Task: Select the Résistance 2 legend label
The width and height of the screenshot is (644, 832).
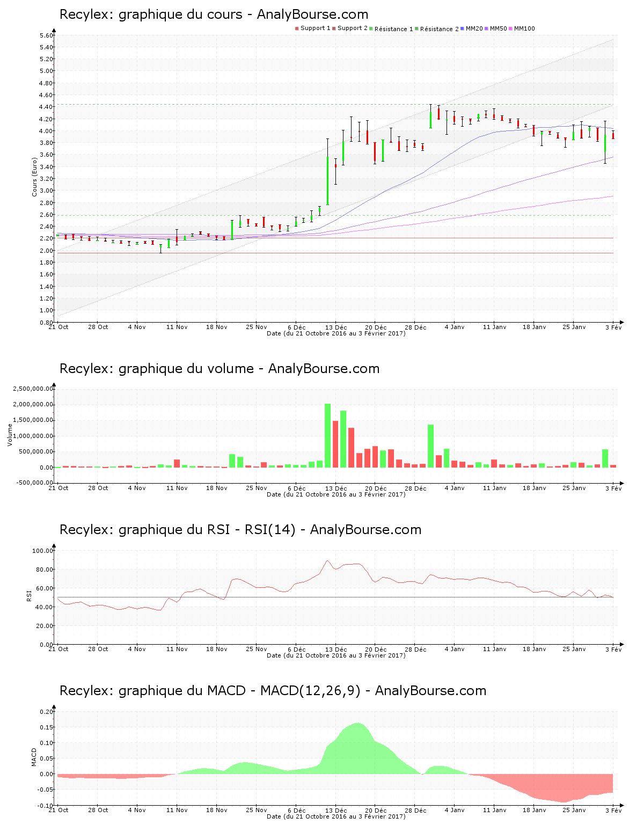Action: point(440,29)
